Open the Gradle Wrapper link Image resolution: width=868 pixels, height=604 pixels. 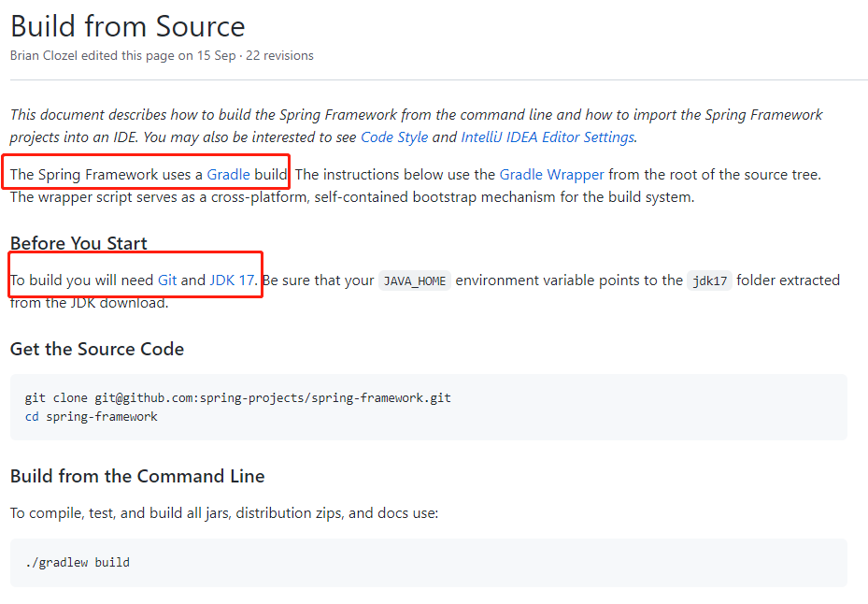(551, 175)
